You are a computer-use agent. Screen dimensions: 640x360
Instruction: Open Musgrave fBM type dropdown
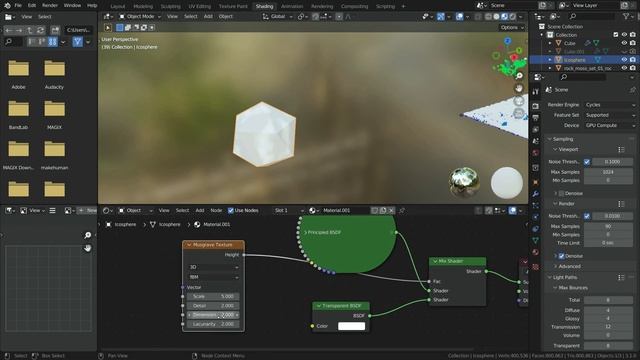click(213, 277)
